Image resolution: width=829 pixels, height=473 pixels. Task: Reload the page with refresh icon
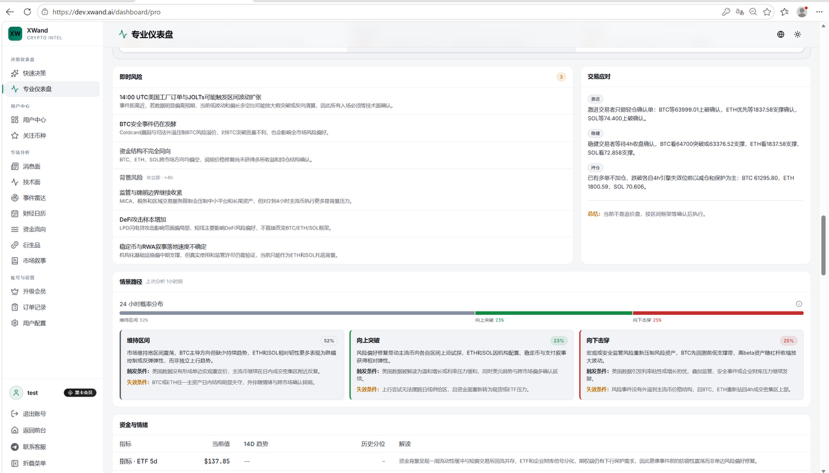[x=27, y=12]
